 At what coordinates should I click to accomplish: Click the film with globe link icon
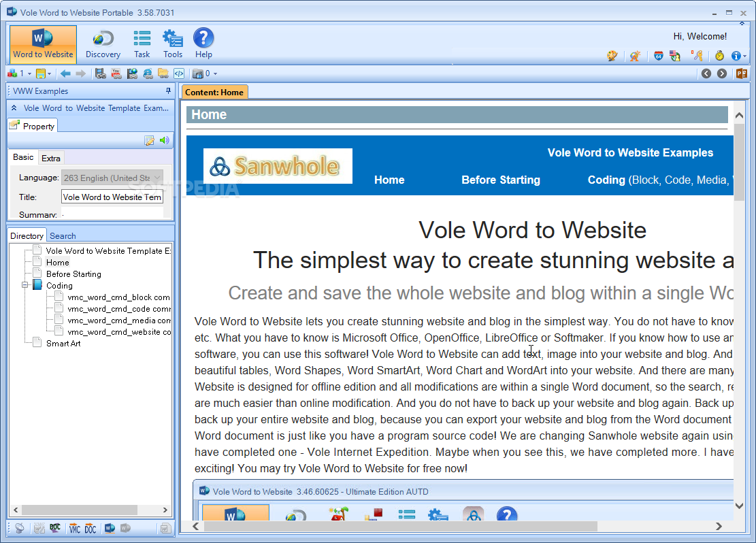point(132,73)
